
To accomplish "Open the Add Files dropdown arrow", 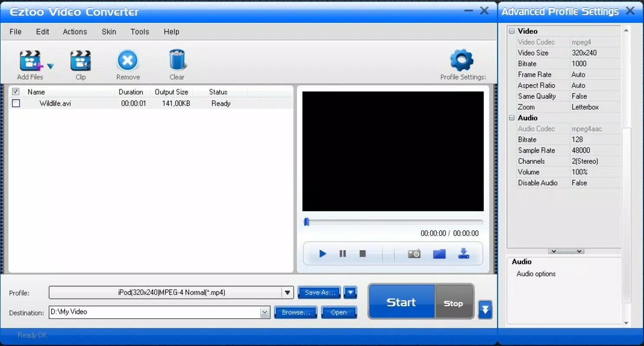I will point(50,66).
